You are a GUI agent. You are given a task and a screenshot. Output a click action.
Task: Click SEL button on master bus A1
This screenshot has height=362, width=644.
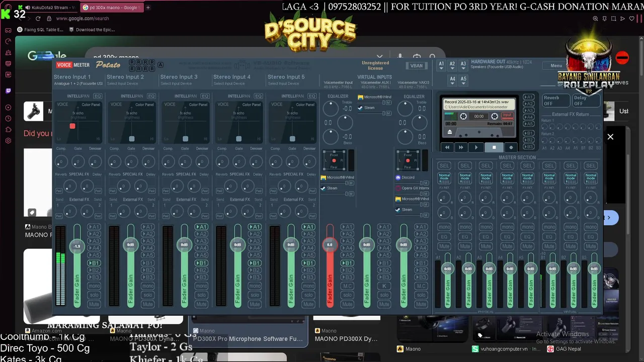click(x=444, y=165)
